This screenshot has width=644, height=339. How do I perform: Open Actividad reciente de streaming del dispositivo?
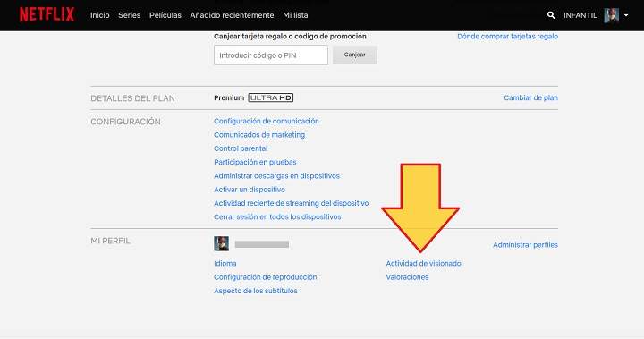tap(292, 203)
